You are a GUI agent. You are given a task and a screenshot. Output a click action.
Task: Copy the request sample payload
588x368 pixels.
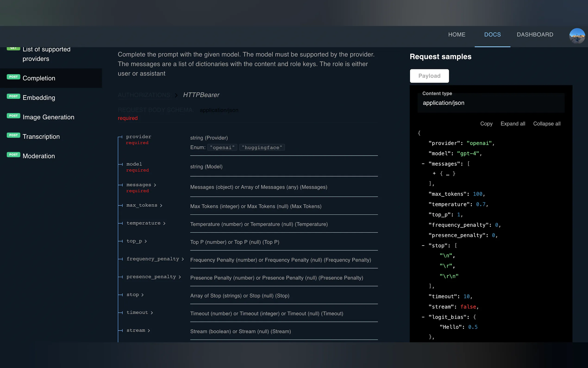click(486, 124)
